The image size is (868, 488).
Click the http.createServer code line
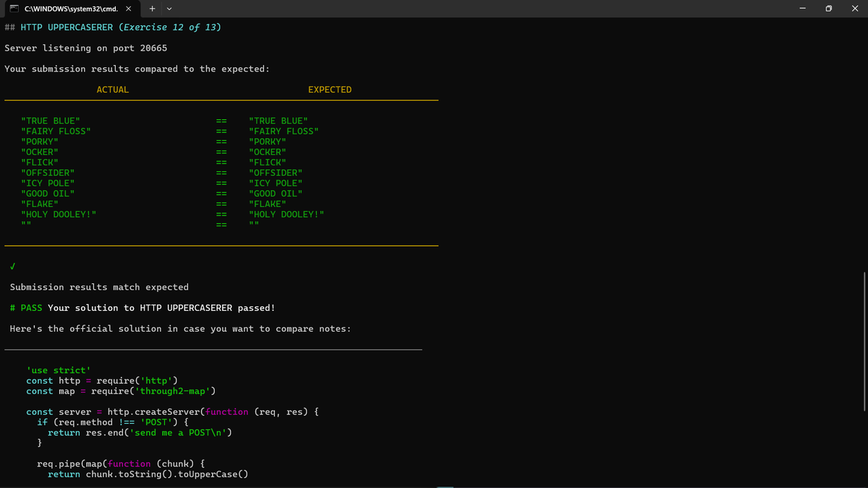pos(172,412)
